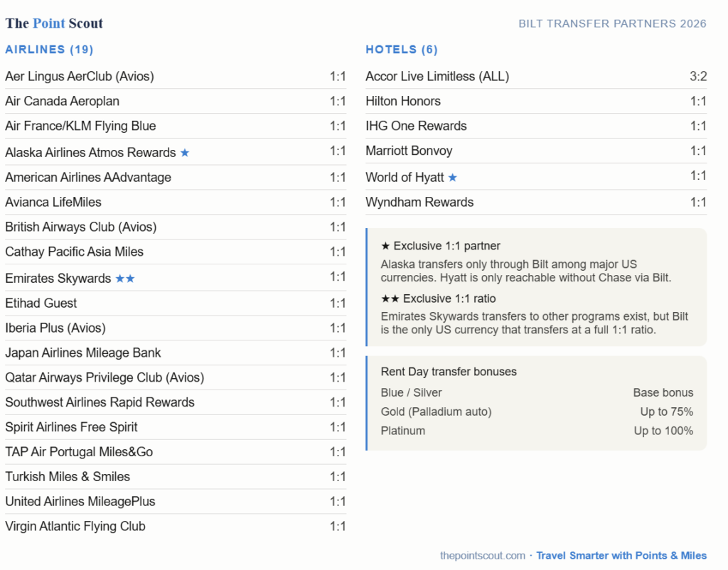Click 'Emirates Skywards' program name

(x=58, y=279)
